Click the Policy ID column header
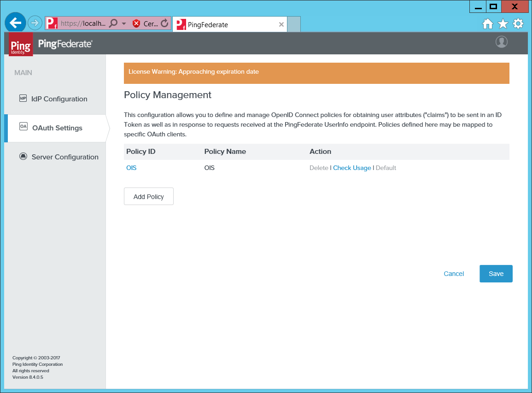This screenshot has width=532, height=393. coord(141,152)
